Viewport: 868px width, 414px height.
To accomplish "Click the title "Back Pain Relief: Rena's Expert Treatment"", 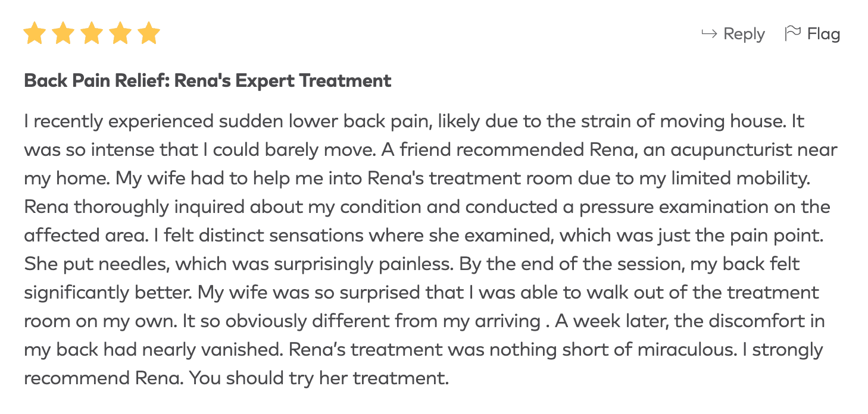I will [208, 80].
